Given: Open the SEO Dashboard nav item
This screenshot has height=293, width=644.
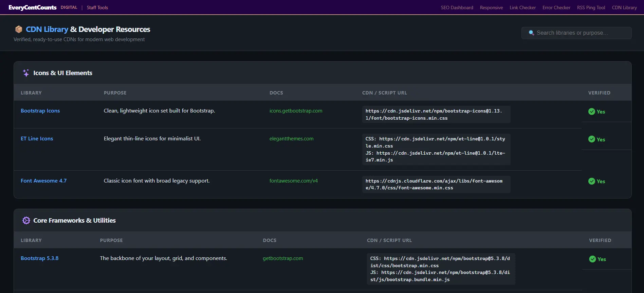Looking at the screenshot, I should coord(457,7).
